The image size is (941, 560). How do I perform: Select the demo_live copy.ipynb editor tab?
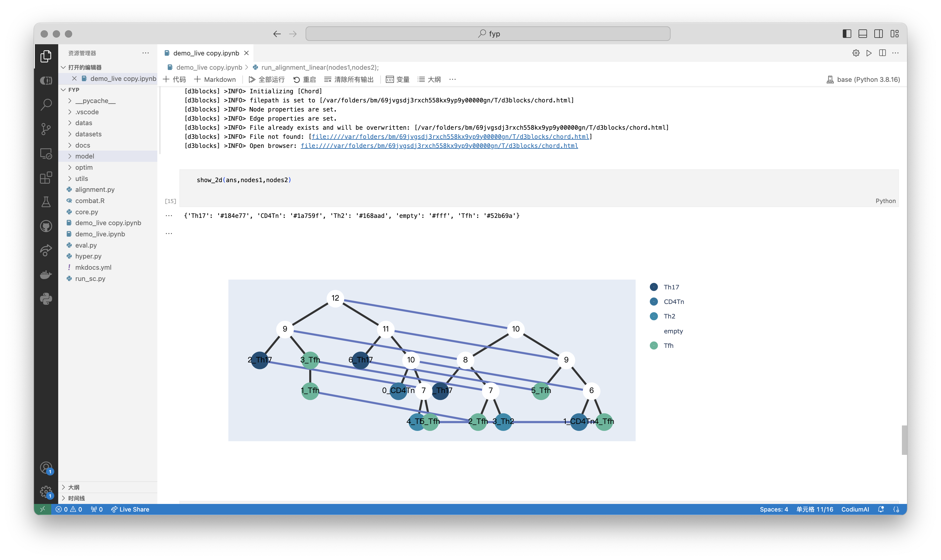(206, 53)
